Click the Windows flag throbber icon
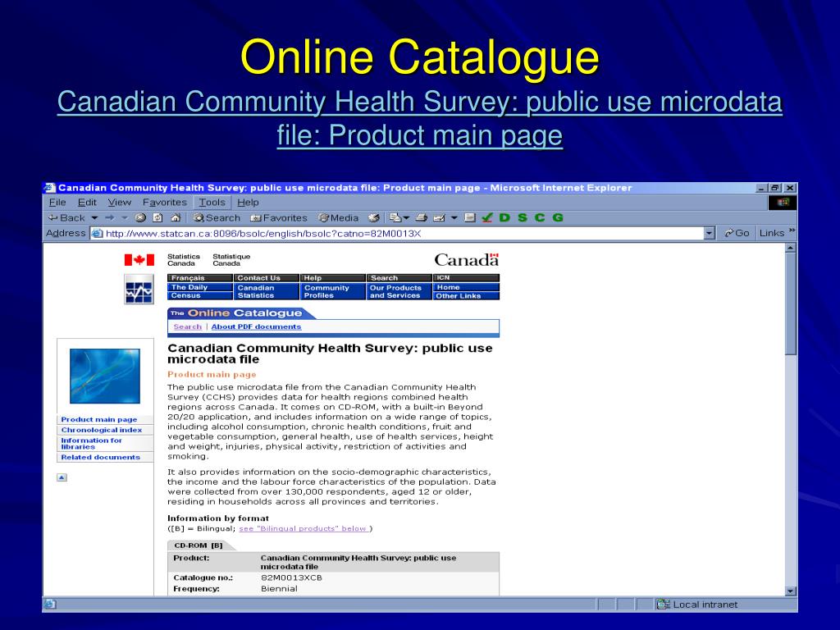The image size is (840, 630). tap(783, 203)
